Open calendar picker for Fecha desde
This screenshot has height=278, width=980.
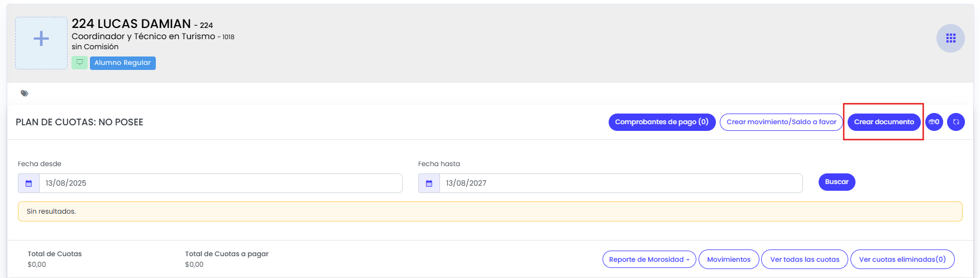(x=29, y=183)
